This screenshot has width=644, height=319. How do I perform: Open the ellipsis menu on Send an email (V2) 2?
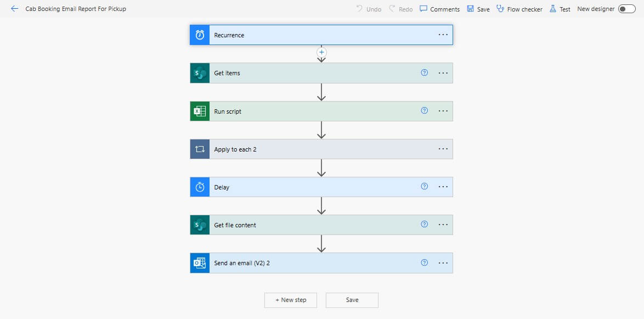point(443,262)
